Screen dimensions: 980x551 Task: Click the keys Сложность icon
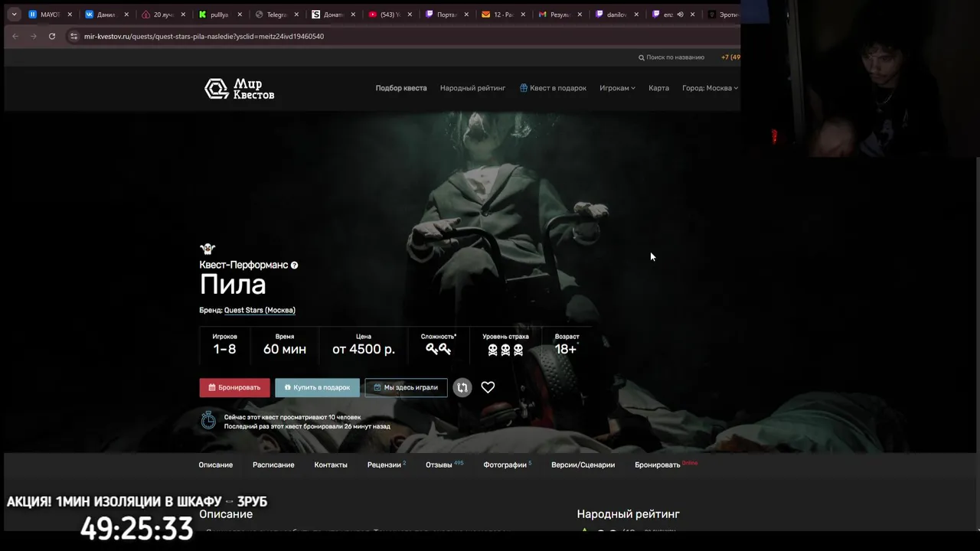[x=439, y=349]
